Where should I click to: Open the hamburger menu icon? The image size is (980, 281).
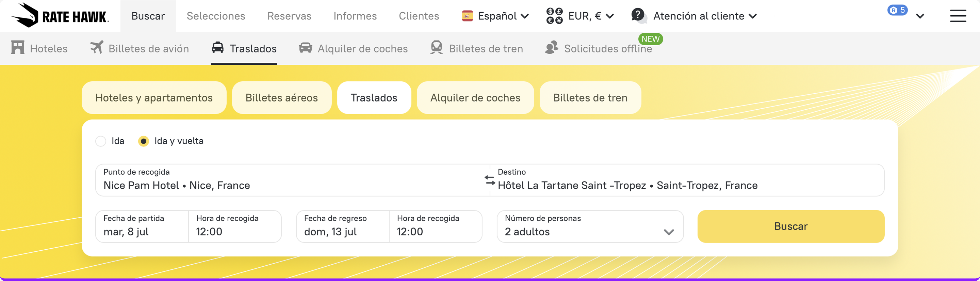(x=958, y=16)
